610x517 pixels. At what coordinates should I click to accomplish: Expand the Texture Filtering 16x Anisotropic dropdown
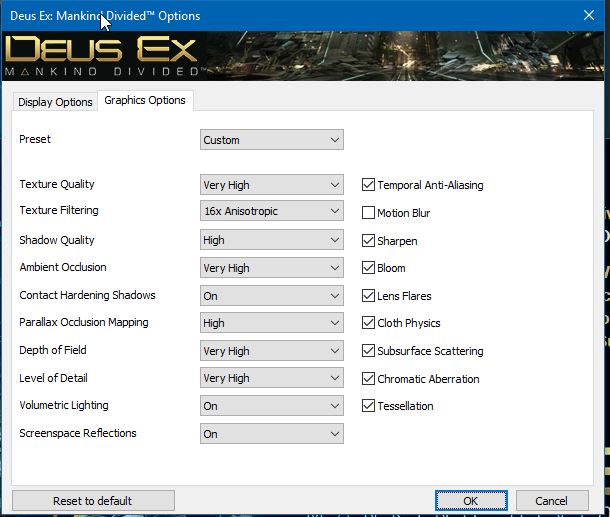click(272, 211)
